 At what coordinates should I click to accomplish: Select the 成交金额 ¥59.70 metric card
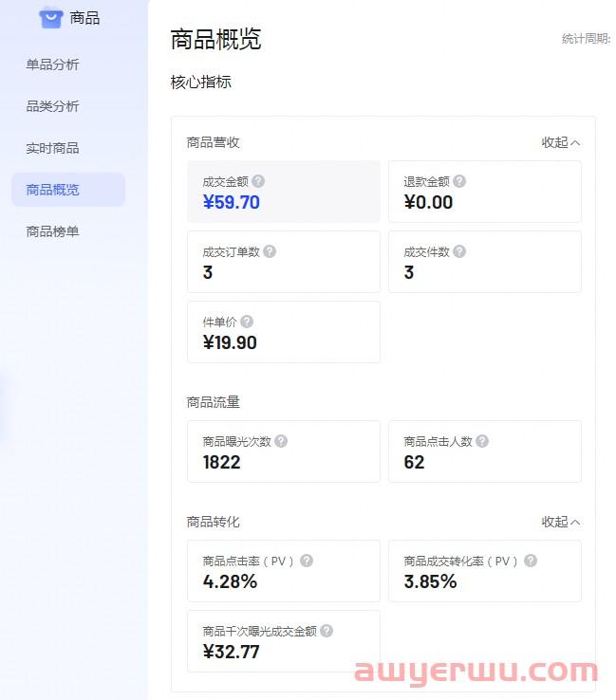[x=284, y=192]
